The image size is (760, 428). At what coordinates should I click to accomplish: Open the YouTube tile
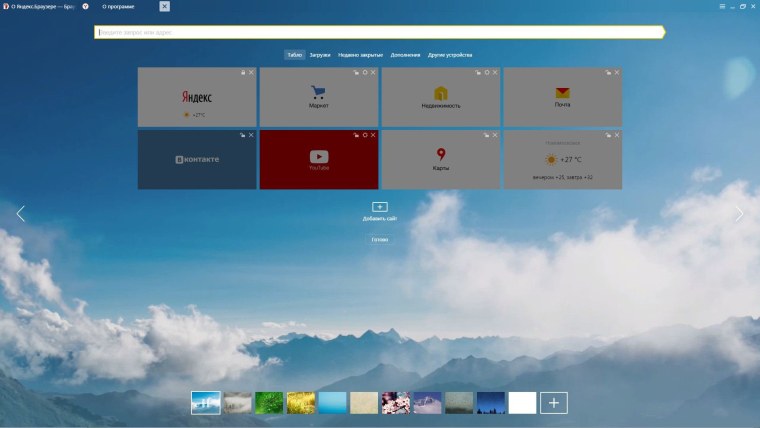coord(319,157)
